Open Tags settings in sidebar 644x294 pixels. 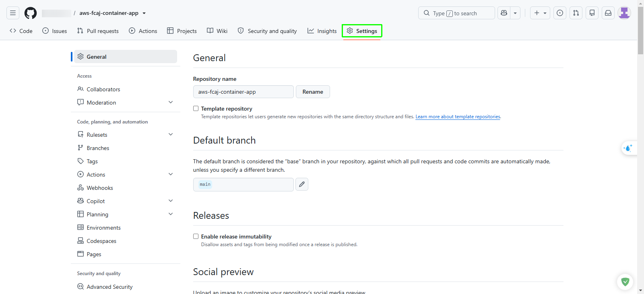pos(126,161)
